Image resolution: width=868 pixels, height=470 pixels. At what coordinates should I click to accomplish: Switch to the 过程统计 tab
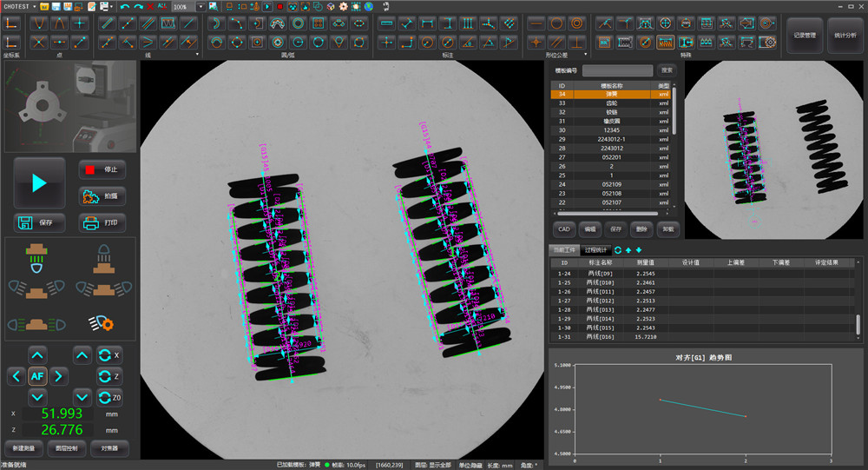pos(596,250)
